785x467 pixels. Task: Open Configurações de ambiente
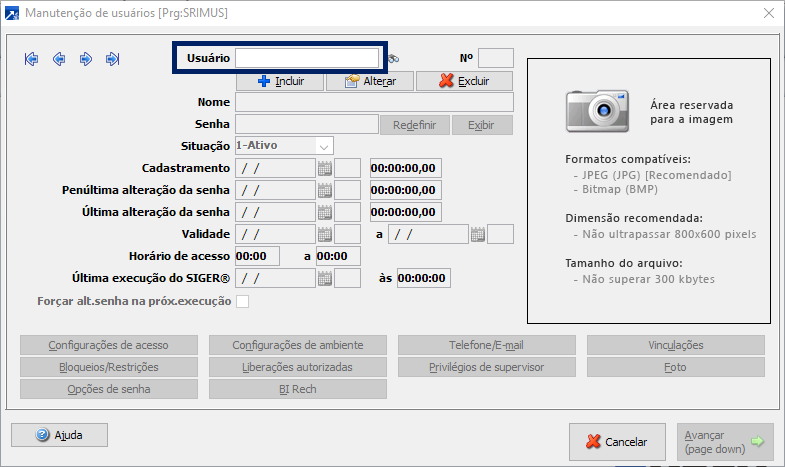click(298, 345)
